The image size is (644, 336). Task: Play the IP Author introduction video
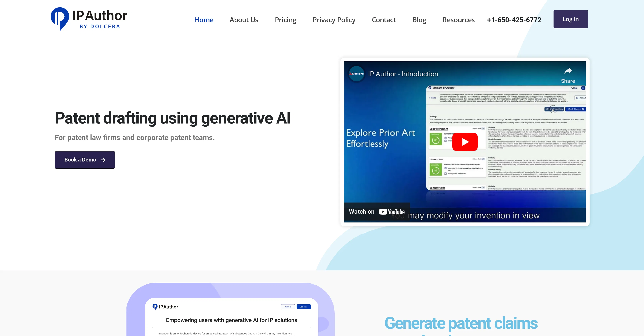coord(465,142)
